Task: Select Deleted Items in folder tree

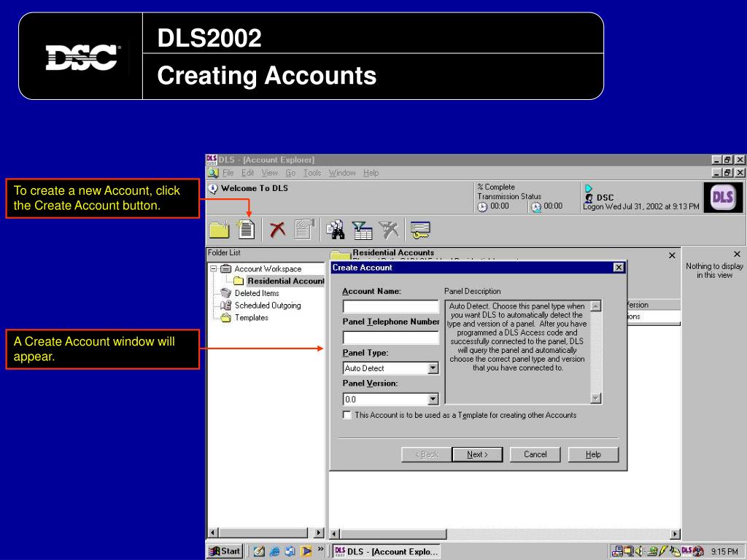Action: click(257, 293)
